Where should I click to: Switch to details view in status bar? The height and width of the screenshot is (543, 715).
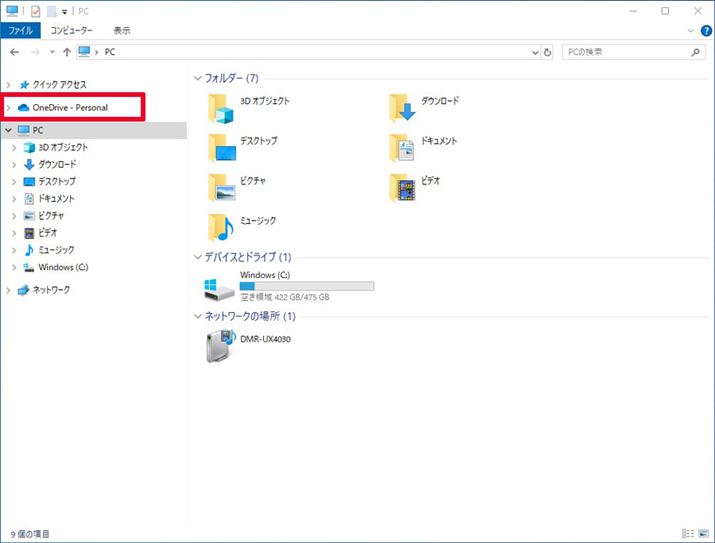[x=687, y=534]
